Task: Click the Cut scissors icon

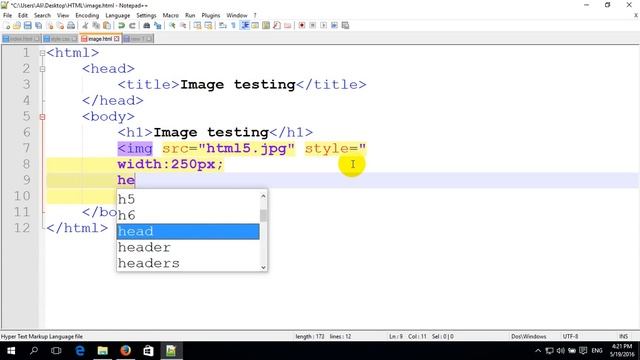Action: (x=85, y=25)
